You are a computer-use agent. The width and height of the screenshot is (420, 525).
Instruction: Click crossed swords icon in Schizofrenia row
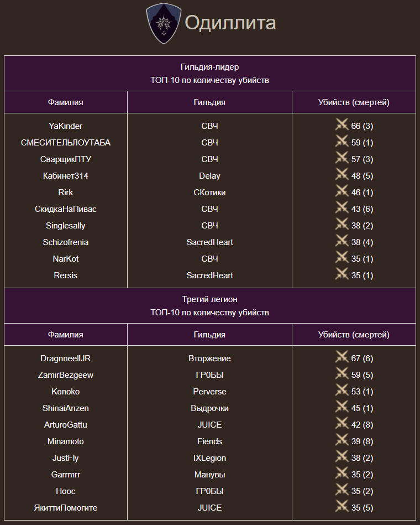pyautogui.click(x=342, y=241)
